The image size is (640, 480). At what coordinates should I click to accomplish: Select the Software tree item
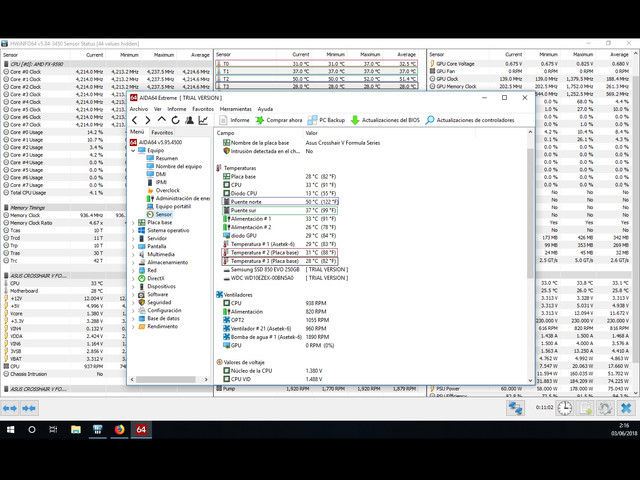pos(158,294)
